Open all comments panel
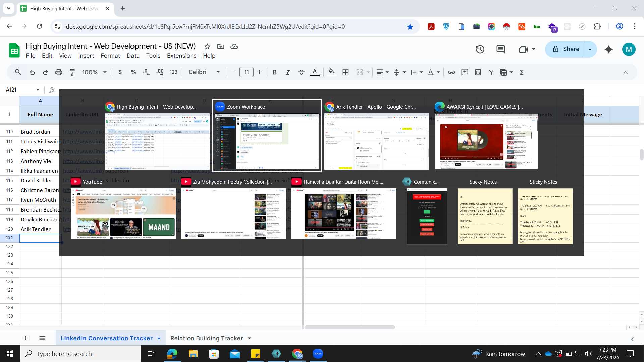Viewport: 644px width, 362px height. [501, 49]
